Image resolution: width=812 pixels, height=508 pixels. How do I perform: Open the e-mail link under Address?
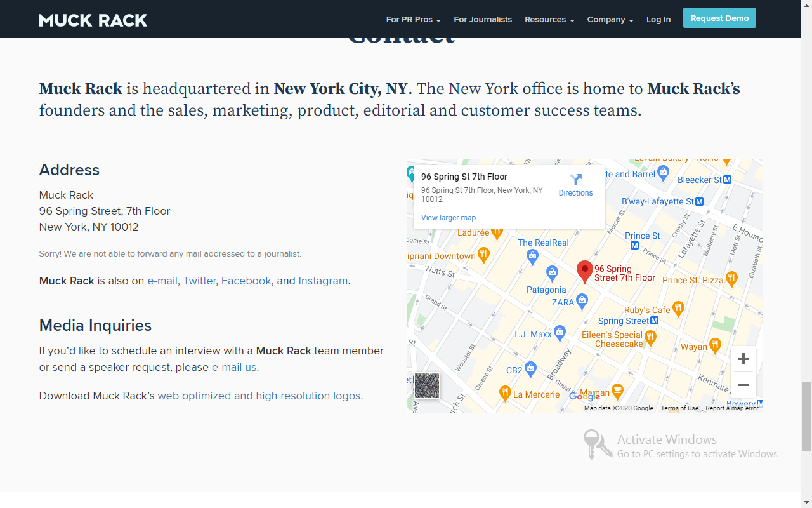[x=162, y=281]
